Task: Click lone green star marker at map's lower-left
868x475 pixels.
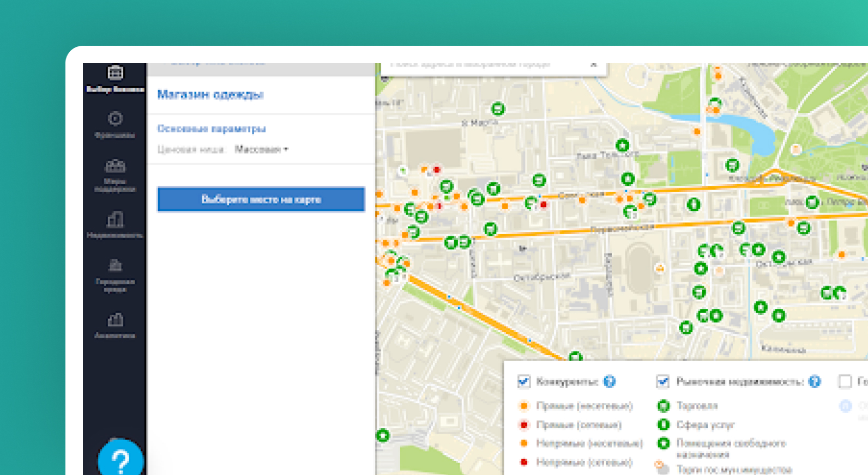Action: (x=383, y=435)
